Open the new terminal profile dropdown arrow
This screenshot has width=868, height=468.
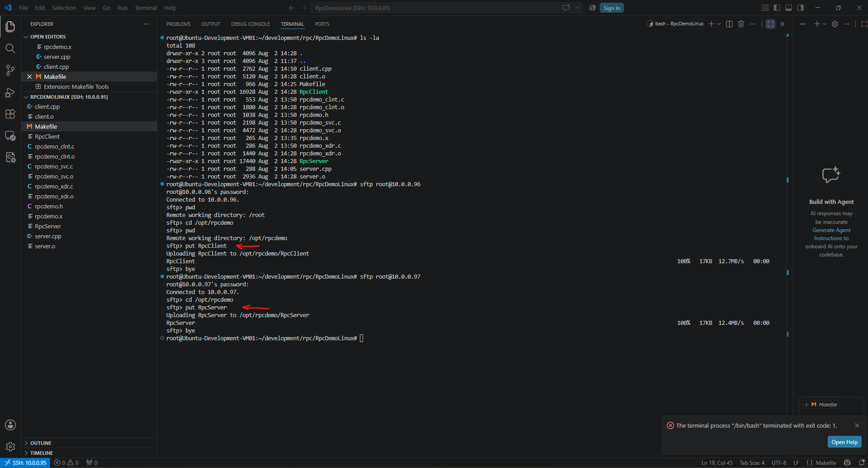[x=719, y=24]
